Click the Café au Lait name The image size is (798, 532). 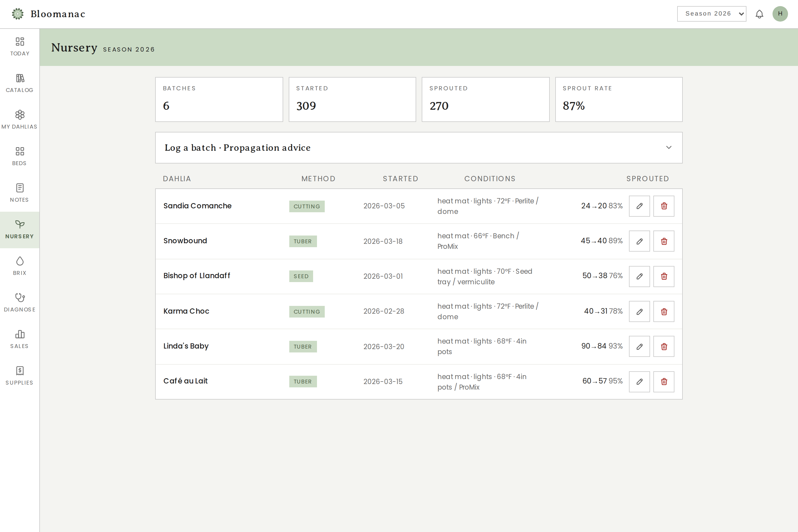click(x=186, y=381)
